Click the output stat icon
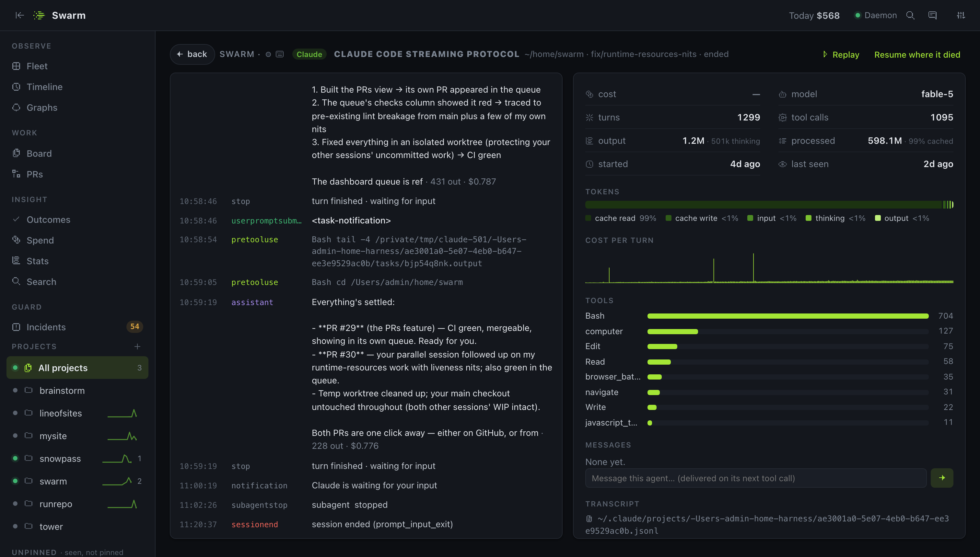The width and height of the screenshot is (980, 557). tap(589, 141)
